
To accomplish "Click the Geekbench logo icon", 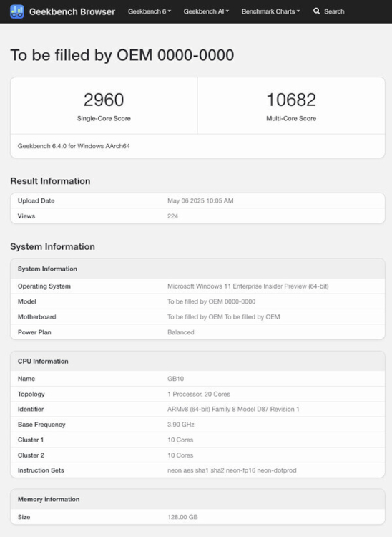I will coord(16,11).
